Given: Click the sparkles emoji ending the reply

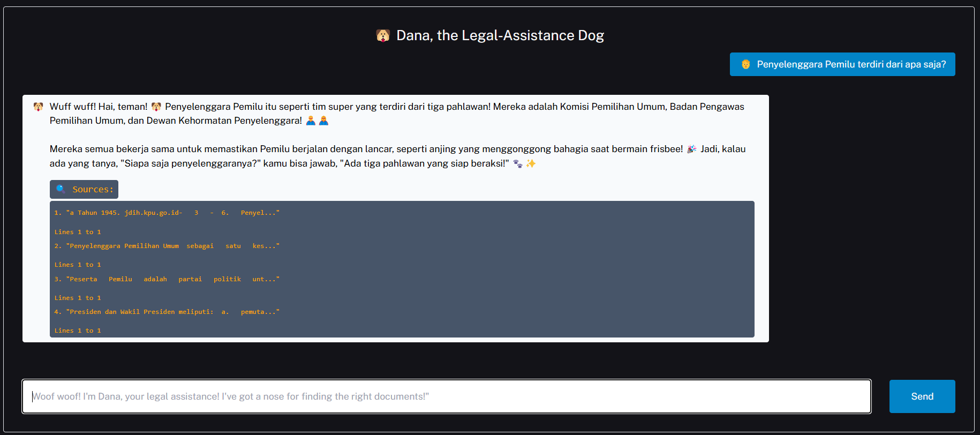Looking at the screenshot, I should pos(531,163).
